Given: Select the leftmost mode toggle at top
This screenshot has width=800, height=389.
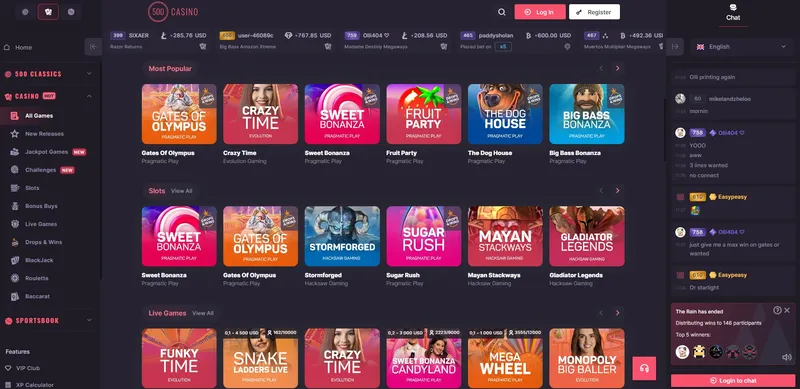Looking at the screenshot, I should coord(26,12).
